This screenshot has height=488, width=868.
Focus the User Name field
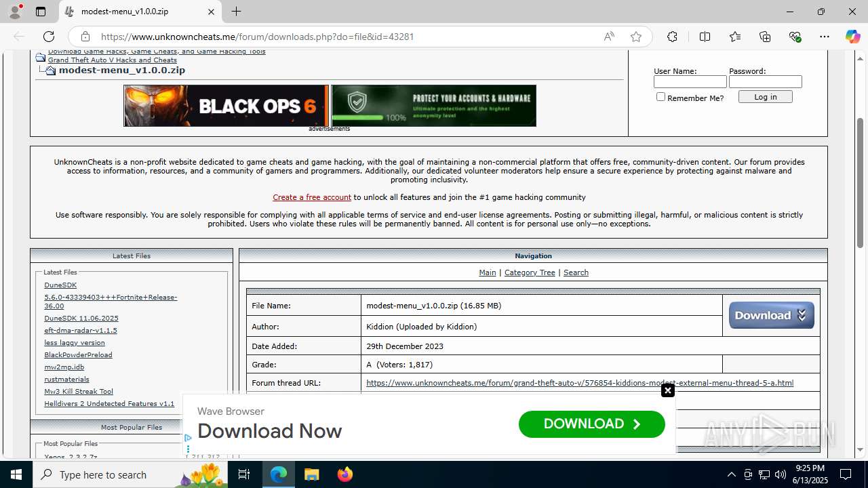click(x=690, y=81)
